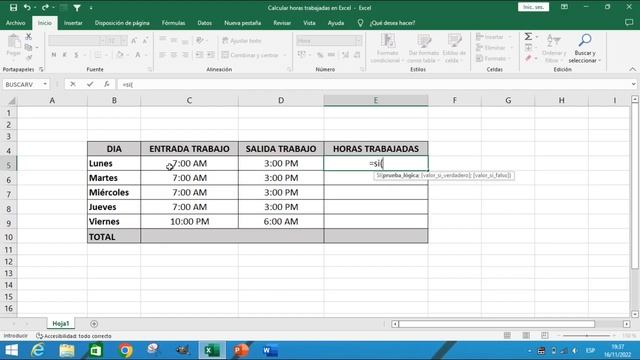Open the Buscar y seleccionar dropdown
Viewport: 640px width, 360px height.
585,49
